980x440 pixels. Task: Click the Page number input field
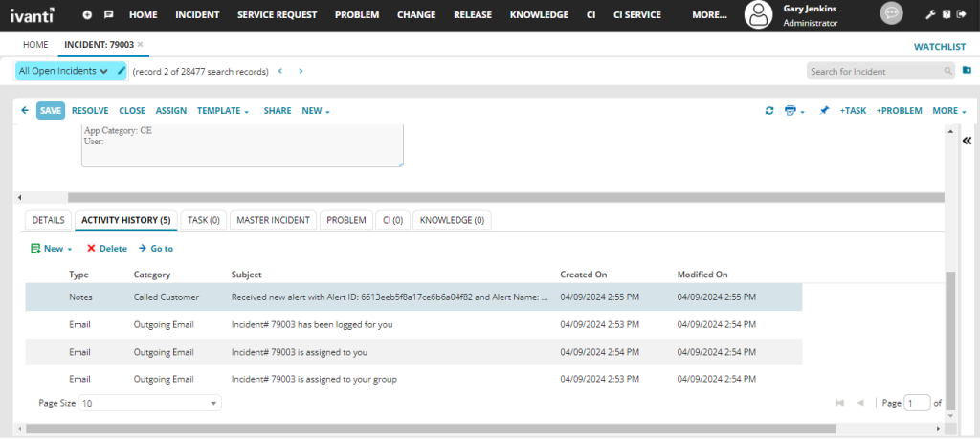917,403
